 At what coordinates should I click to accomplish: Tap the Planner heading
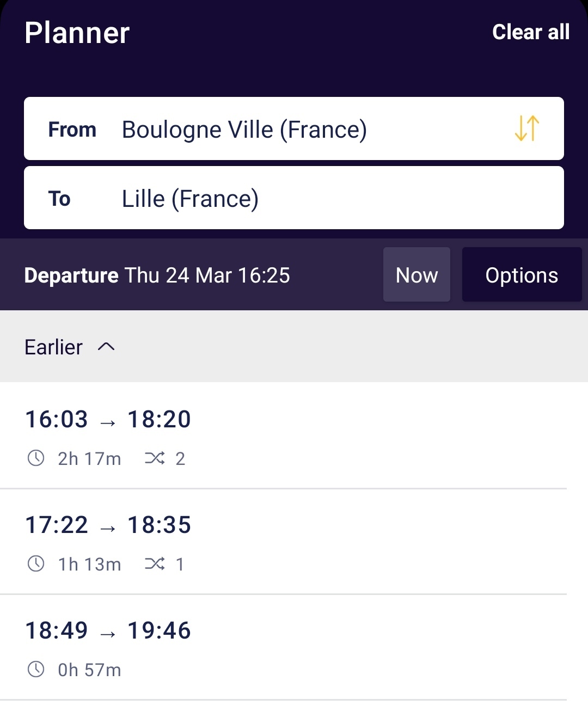pyautogui.click(x=77, y=33)
